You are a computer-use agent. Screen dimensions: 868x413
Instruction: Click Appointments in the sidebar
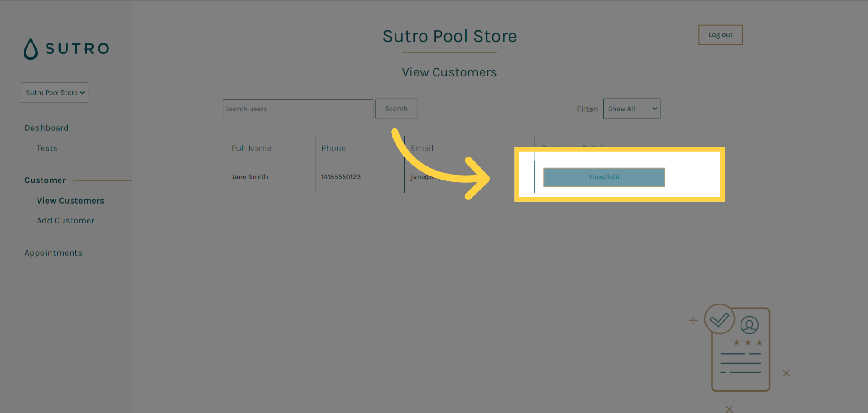[53, 252]
